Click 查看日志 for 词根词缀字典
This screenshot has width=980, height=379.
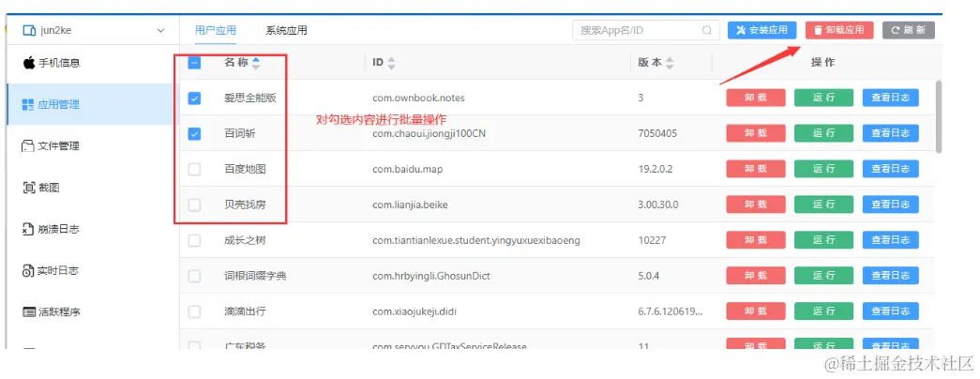click(x=891, y=276)
